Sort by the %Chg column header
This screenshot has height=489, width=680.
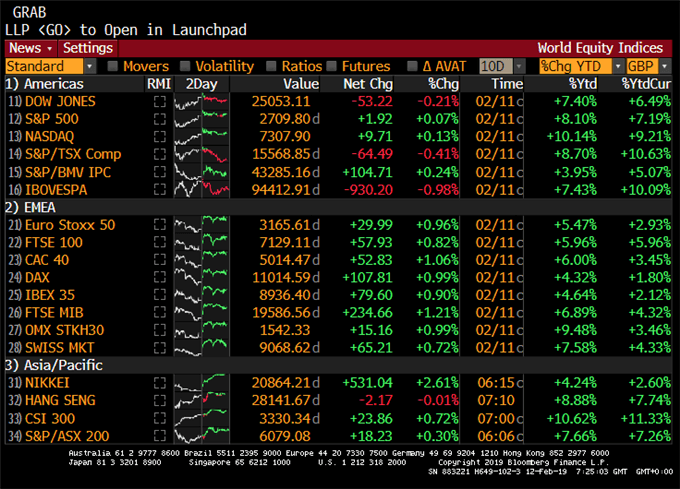click(x=443, y=84)
